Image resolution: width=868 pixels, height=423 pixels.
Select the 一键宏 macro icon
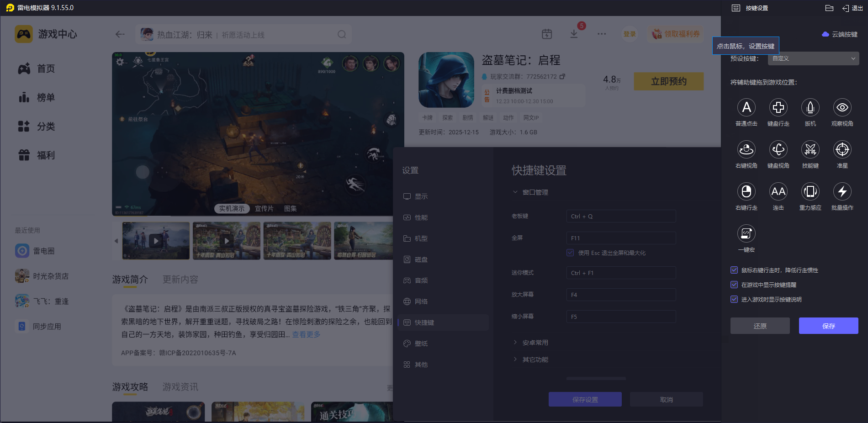[746, 233]
